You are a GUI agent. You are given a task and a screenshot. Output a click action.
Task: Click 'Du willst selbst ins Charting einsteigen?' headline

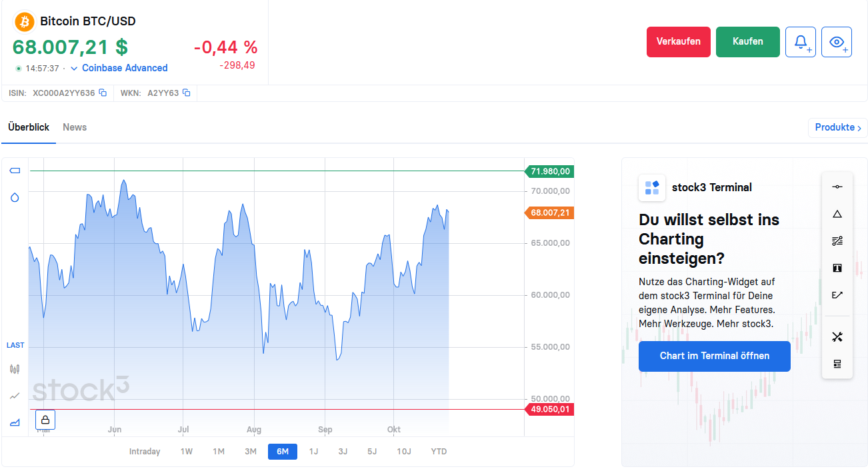[709, 238]
